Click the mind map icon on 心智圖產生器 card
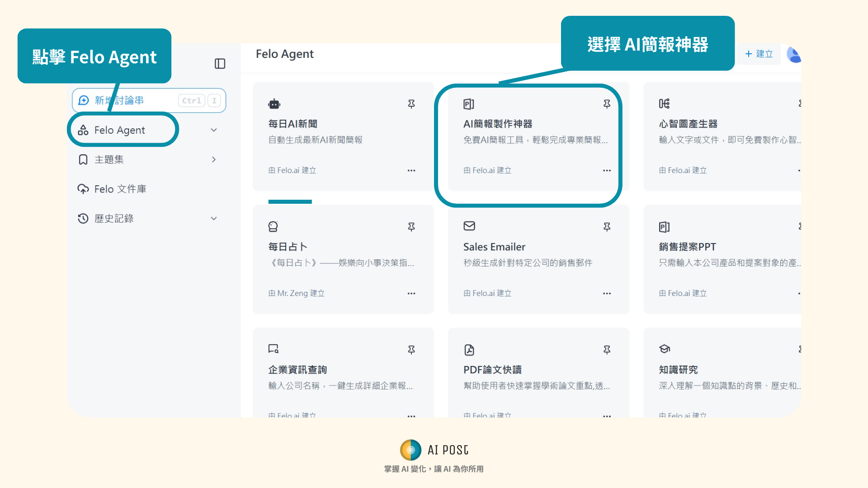The image size is (868, 488). pyautogui.click(x=664, y=104)
